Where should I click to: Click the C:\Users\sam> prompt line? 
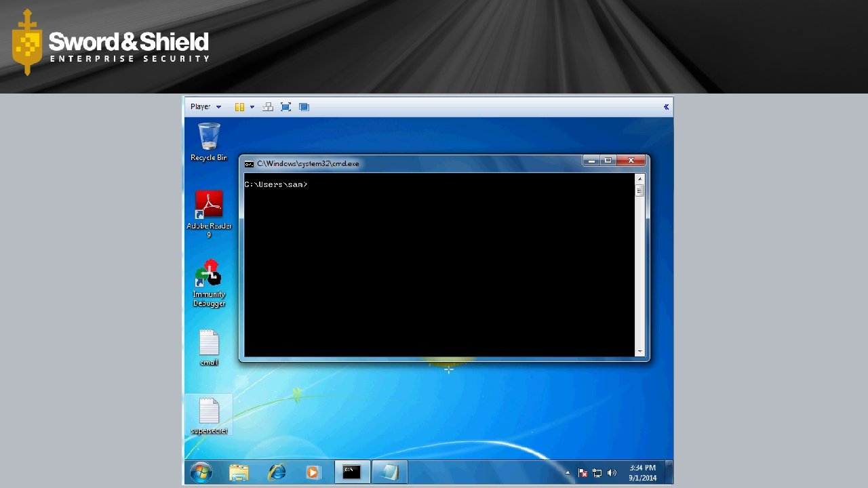[276, 184]
